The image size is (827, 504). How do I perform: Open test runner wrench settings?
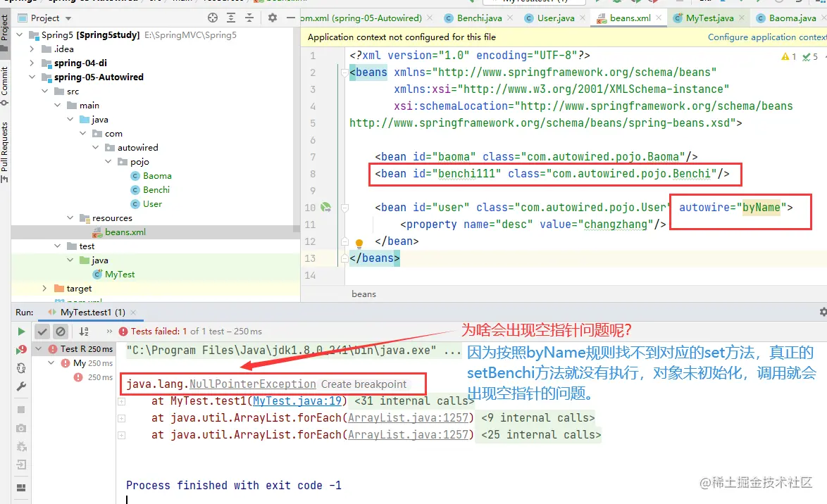pyautogui.click(x=21, y=386)
